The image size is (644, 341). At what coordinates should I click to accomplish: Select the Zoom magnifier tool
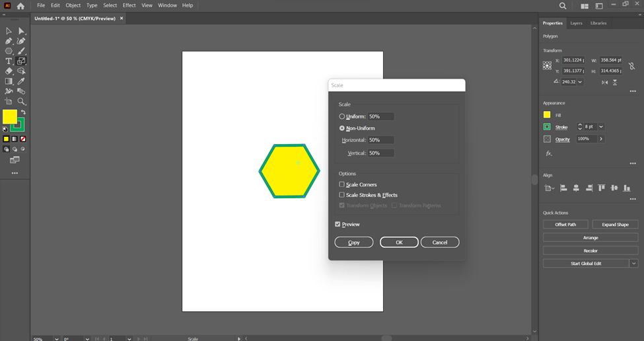click(x=21, y=102)
